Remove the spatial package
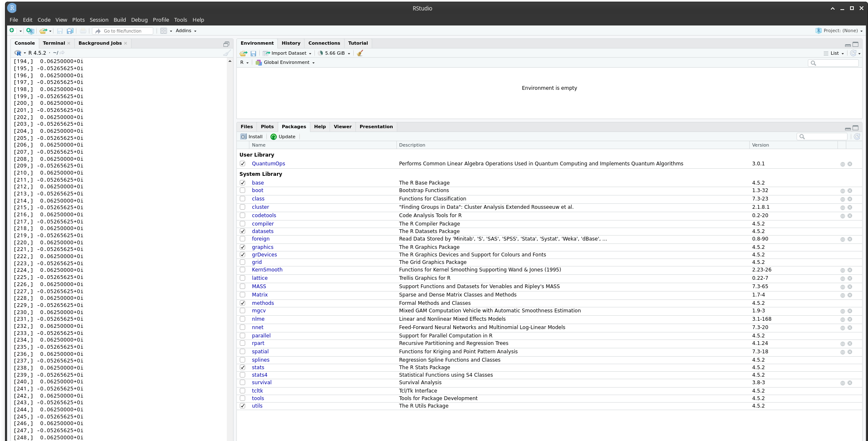 pos(850,352)
